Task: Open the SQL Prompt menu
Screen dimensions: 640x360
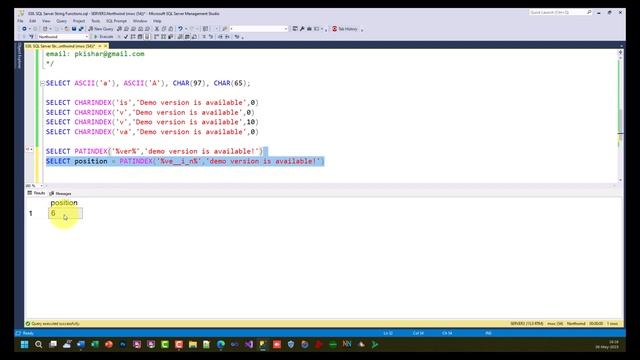Action: (x=116, y=21)
